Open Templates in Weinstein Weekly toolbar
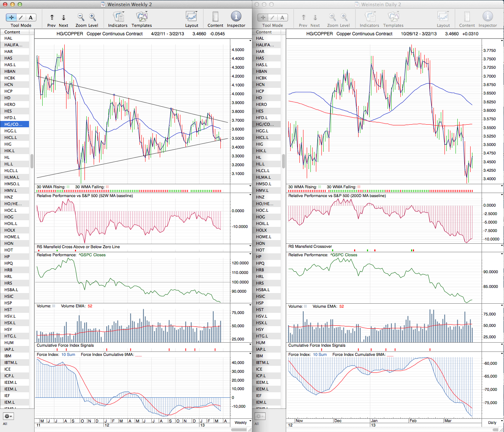Viewport: 504px width, 432px height. coord(141,17)
